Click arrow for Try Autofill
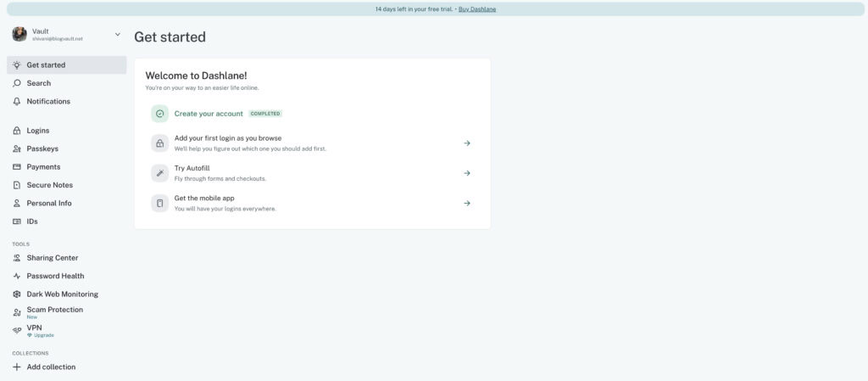 tap(467, 173)
